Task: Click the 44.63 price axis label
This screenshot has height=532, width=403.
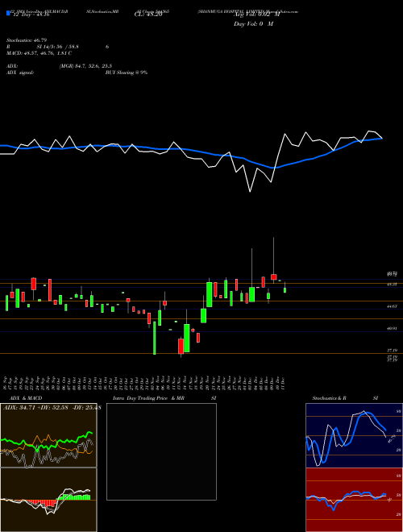Action: pyautogui.click(x=392, y=306)
